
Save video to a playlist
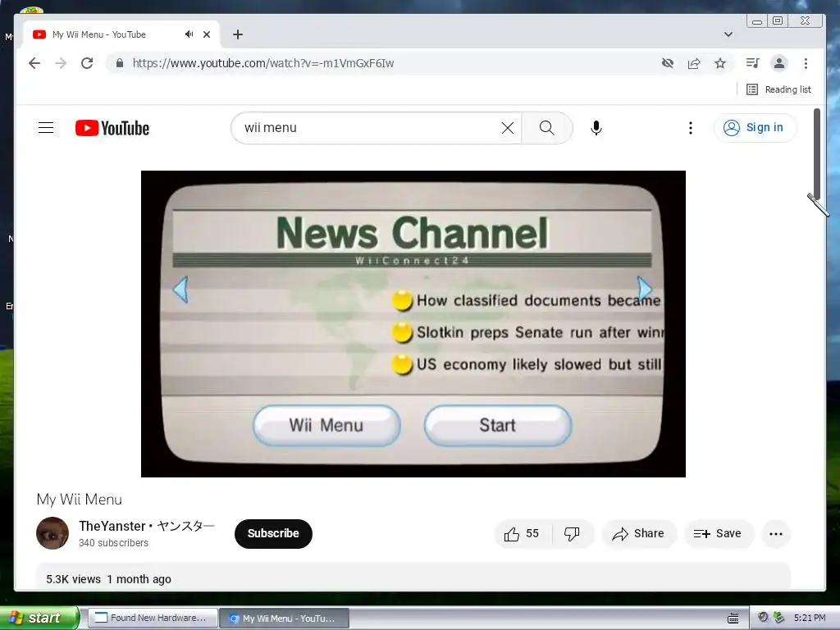coord(718,533)
